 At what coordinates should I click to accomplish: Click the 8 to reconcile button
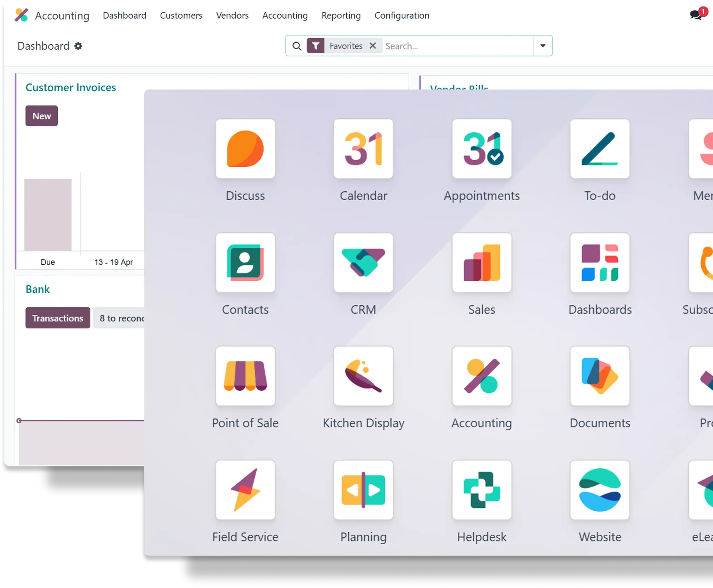119,318
